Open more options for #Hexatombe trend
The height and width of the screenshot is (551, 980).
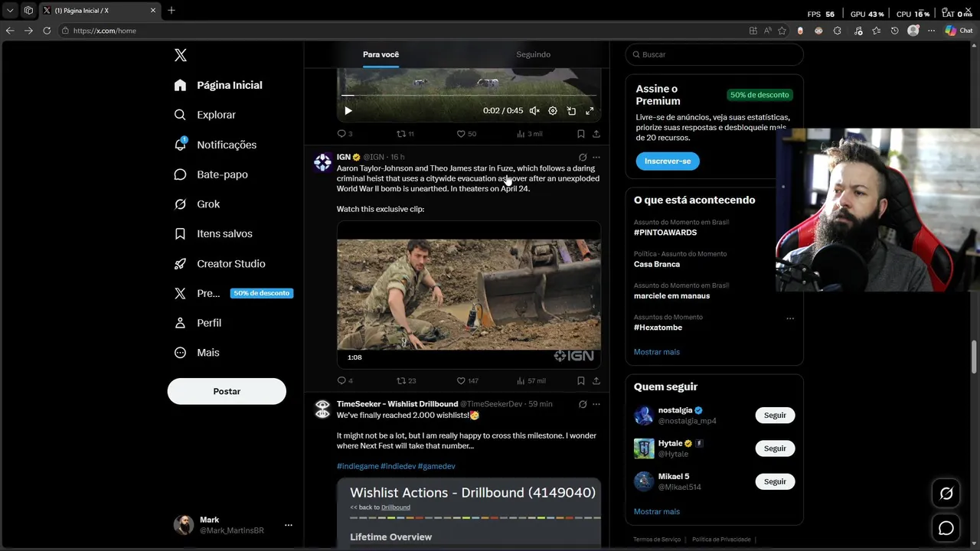coord(790,318)
